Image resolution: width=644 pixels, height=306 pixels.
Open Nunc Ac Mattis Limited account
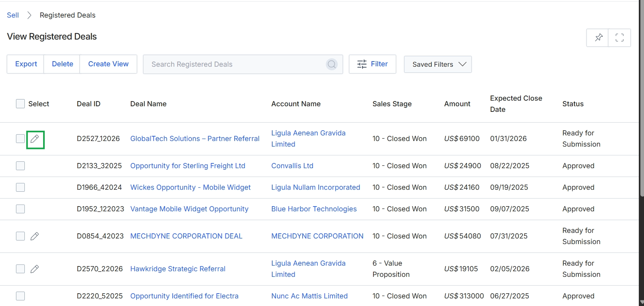point(309,296)
